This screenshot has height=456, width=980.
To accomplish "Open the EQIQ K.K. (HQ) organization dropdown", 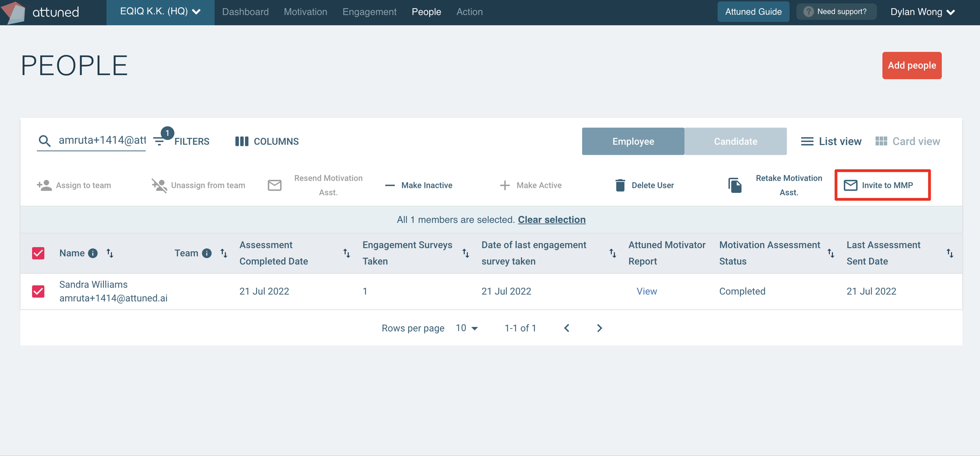I will (x=160, y=12).
